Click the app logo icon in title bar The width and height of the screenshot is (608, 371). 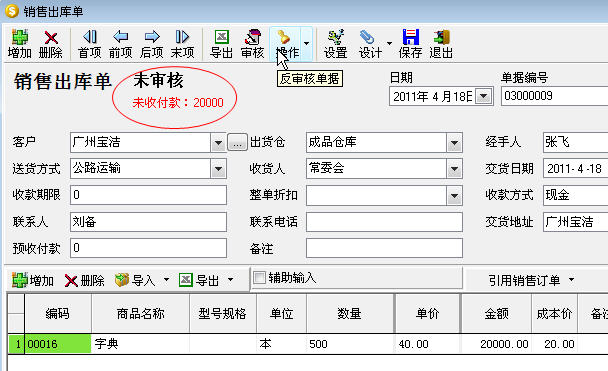point(12,11)
